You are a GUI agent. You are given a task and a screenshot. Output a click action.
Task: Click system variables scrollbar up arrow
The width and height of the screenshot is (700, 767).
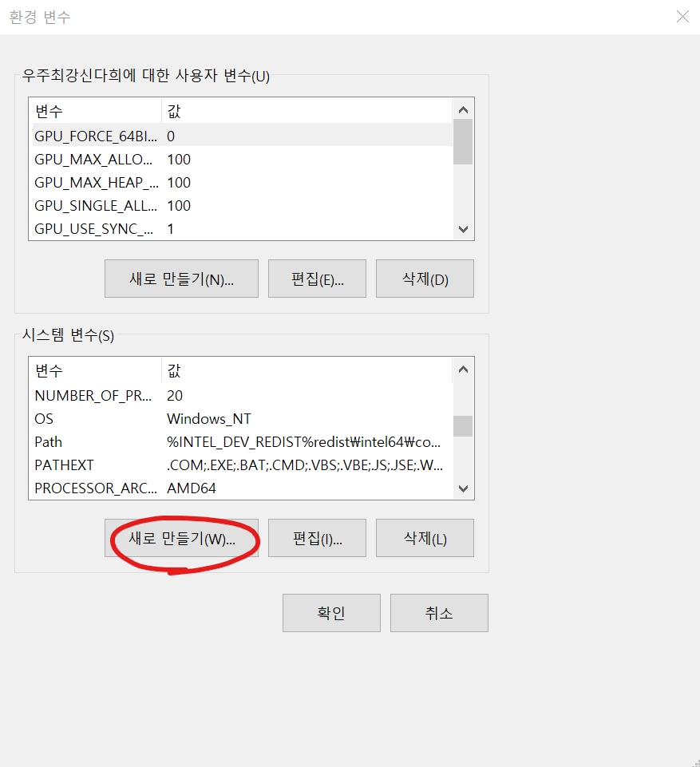(463, 369)
